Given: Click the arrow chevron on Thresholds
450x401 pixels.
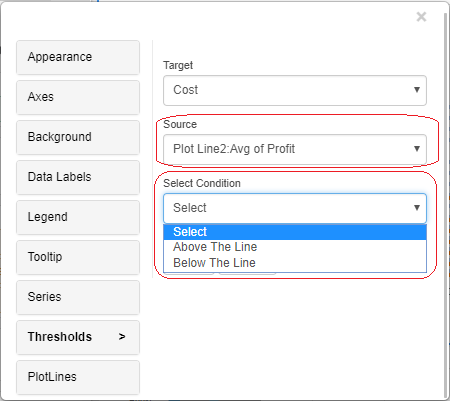Looking at the screenshot, I should click(x=122, y=337).
